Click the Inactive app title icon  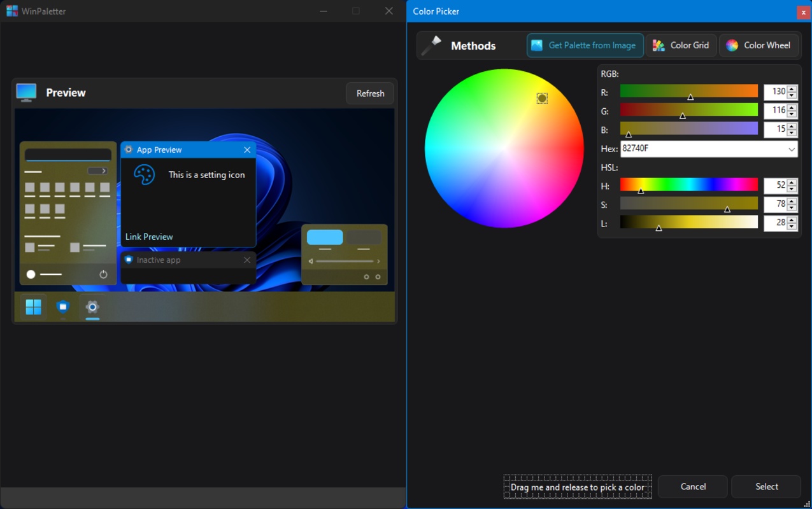pyautogui.click(x=129, y=260)
